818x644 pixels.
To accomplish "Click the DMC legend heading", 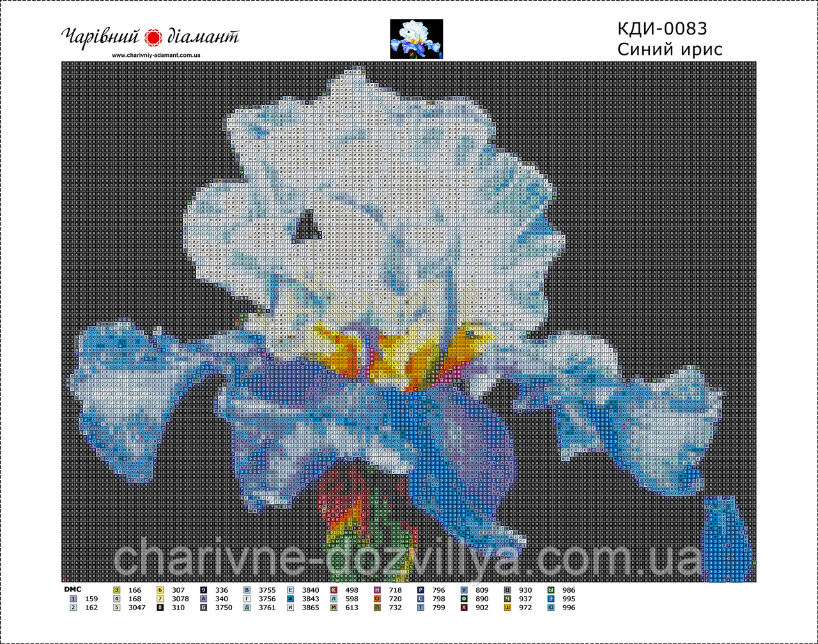I will 72,588.
